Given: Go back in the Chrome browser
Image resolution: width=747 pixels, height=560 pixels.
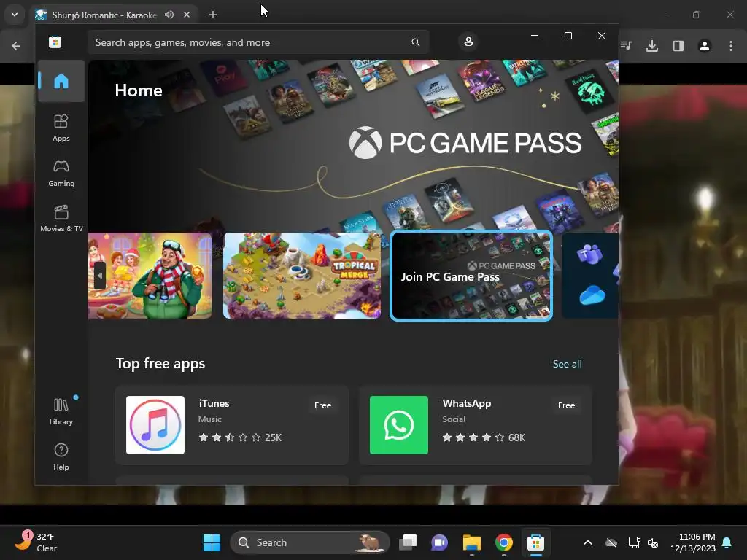Looking at the screenshot, I should pyautogui.click(x=16, y=46).
